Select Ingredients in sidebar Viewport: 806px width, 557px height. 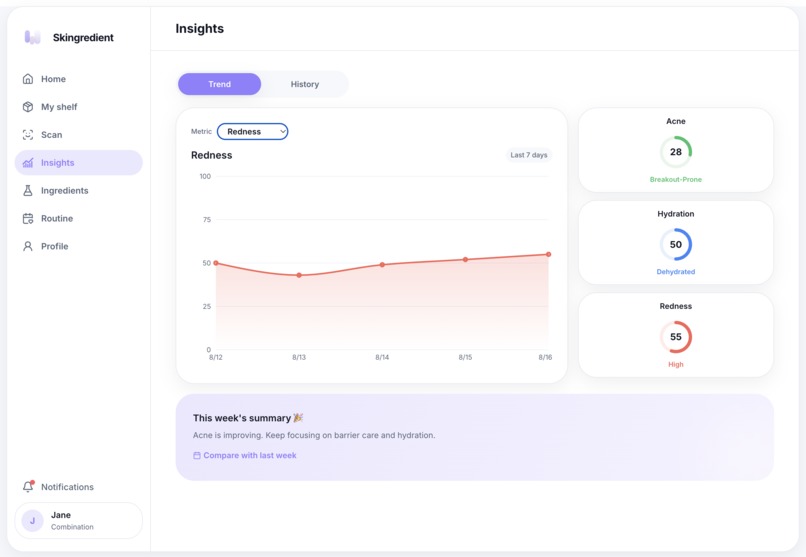[79, 191]
